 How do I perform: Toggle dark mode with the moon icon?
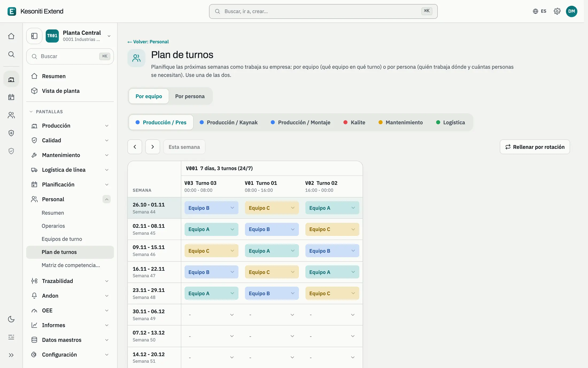11,319
